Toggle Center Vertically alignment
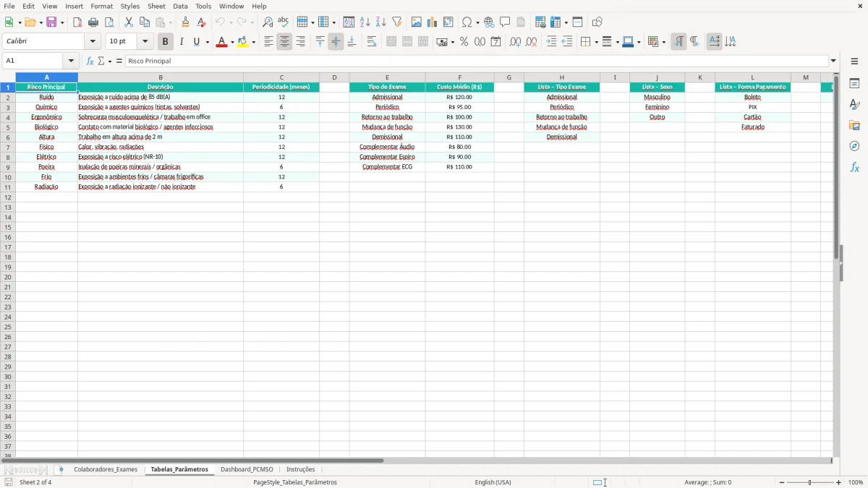This screenshot has height=488, width=868. [336, 42]
